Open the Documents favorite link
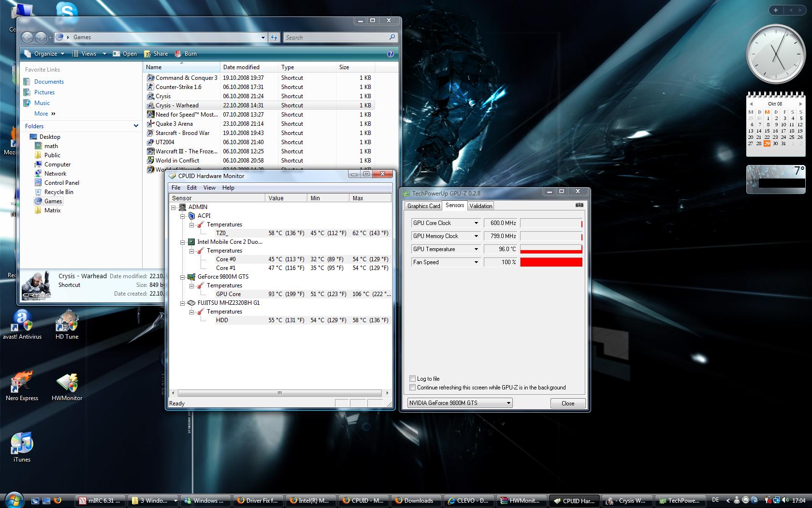Viewport: 812px width, 508px height. [x=49, y=82]
